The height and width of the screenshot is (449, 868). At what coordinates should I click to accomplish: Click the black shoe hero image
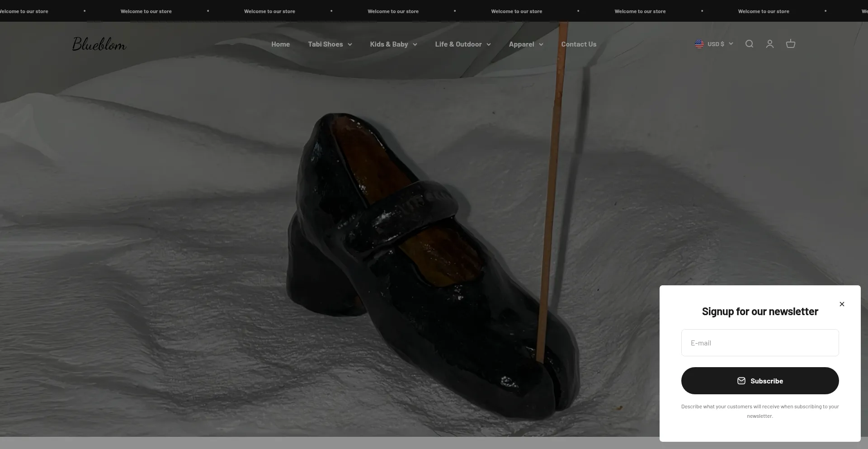pos(407,262)
